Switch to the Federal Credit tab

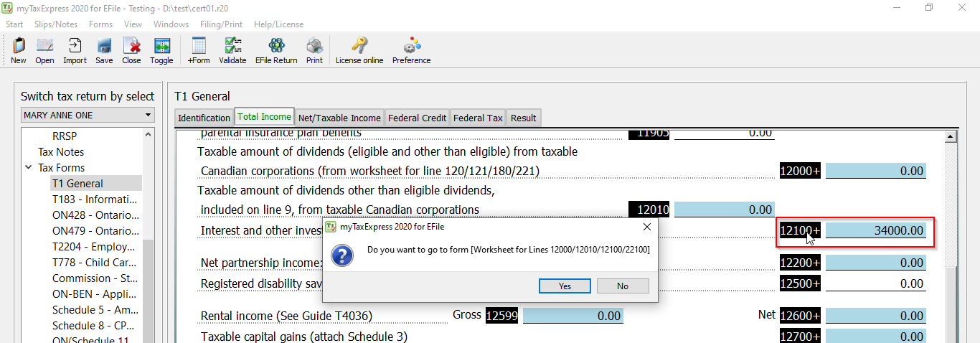coord(418,118)
